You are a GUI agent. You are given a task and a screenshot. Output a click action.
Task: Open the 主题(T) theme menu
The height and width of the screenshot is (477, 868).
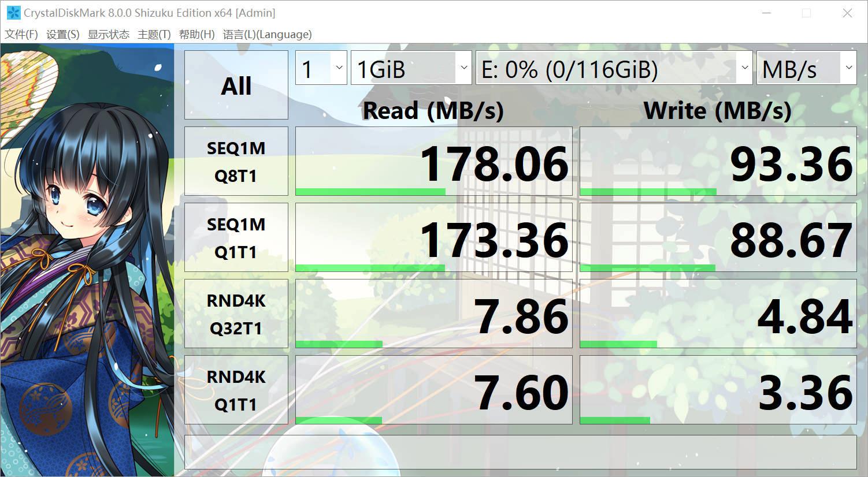tap(154, 34)
